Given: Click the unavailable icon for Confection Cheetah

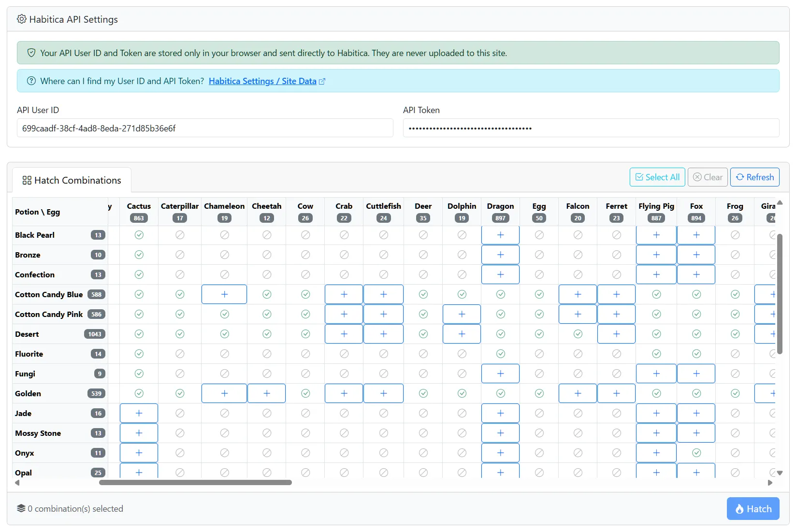Looking at the screenshot, I should click(x=267, y=274).
